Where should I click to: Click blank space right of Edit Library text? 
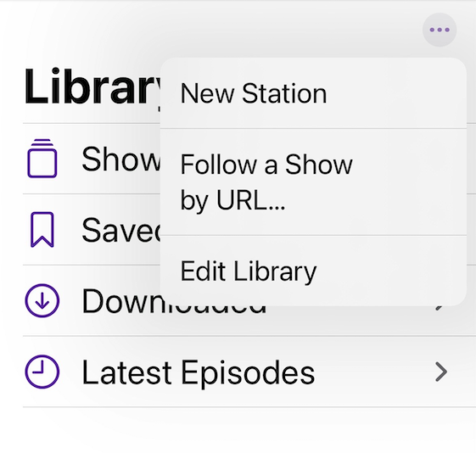pyautogui.click(x=390, y=271)
